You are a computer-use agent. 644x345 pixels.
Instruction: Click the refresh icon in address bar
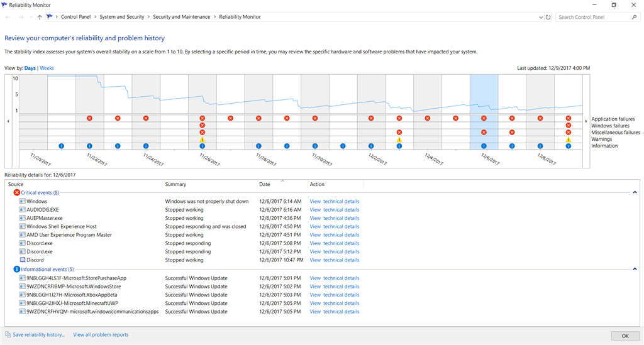[548, 17]
